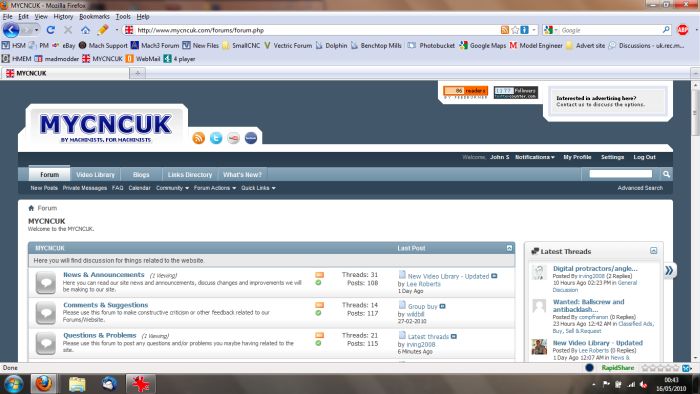The height and width of the screenshot is (394, 700).
Task: Open the Quick Links dropdown
Action: pyautogui.click(x=258, y=188)
